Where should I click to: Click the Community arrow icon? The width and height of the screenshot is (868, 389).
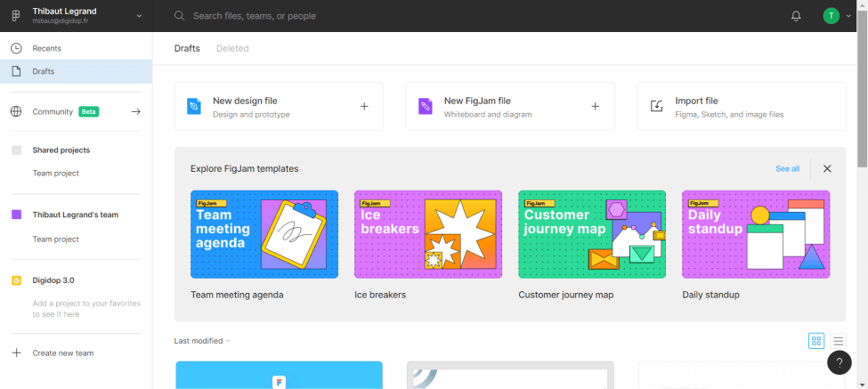click(x=135, y=112)
